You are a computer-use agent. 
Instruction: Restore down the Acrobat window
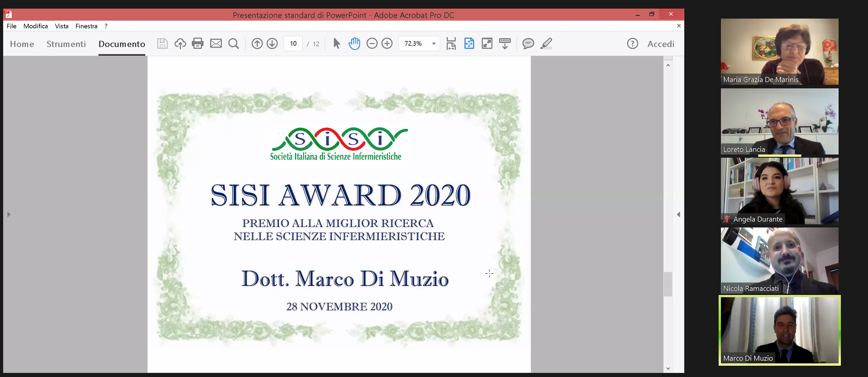click(x=652, y=14)
